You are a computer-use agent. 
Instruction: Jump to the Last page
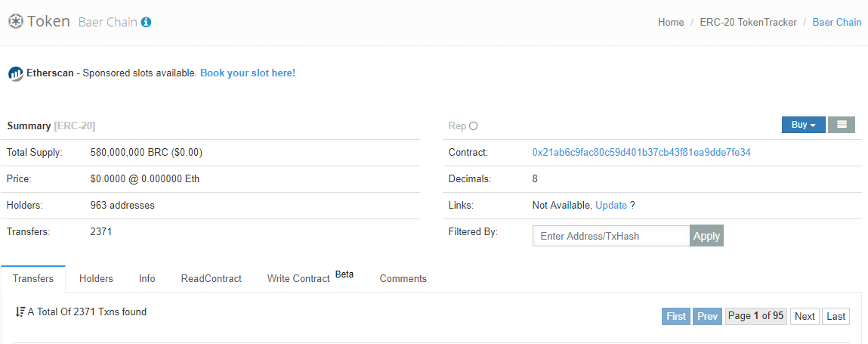(836, 316)
